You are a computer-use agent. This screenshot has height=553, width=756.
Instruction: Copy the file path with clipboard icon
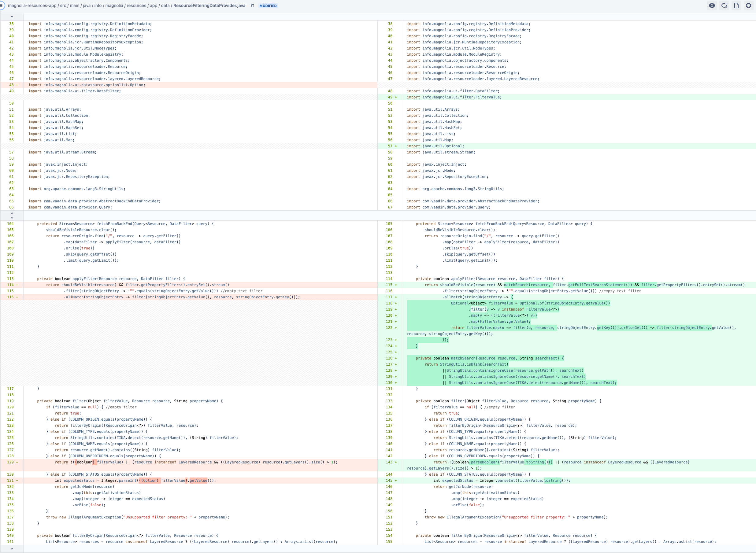[252, 6]
